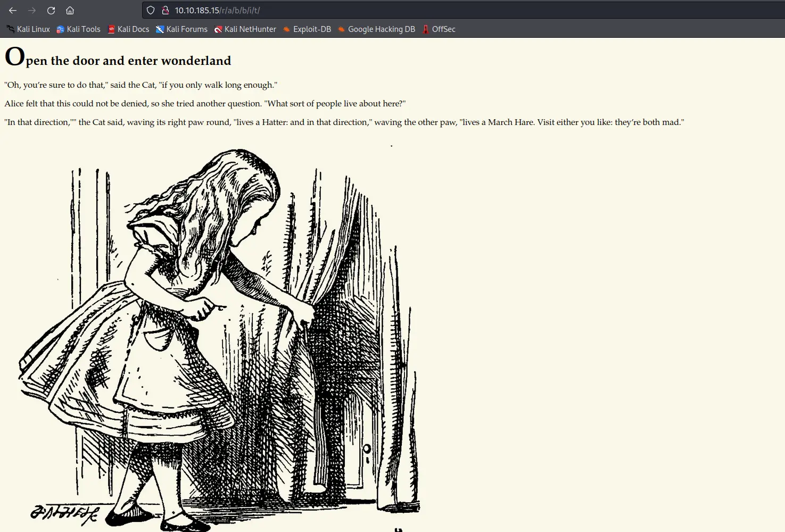Screen dimensions: 785x532
Task: Click the forward navigation arrow
Action: click(x=32, y=10)
